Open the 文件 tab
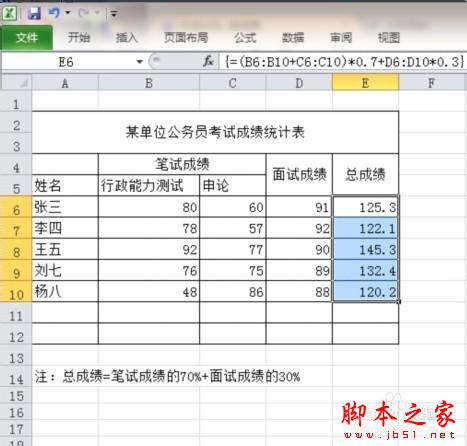The width and height of the screenshot is (467, 446). (26, 37)
